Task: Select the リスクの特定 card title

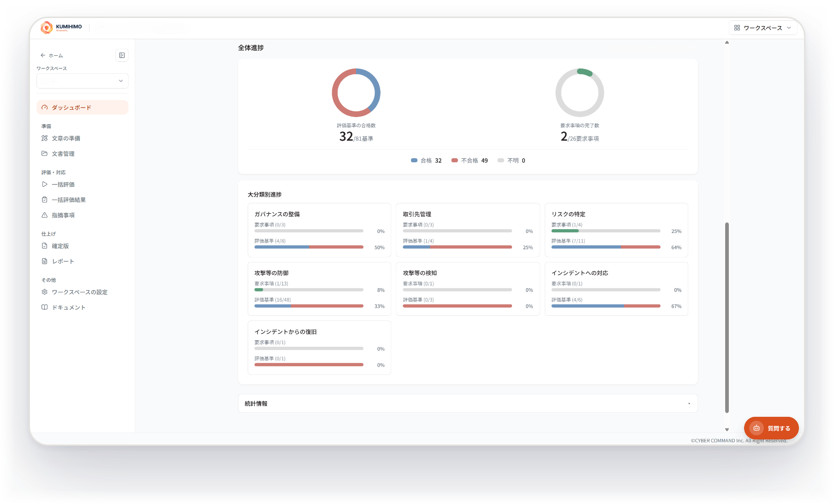Action: pyautogui.click(x=568, y=214)
